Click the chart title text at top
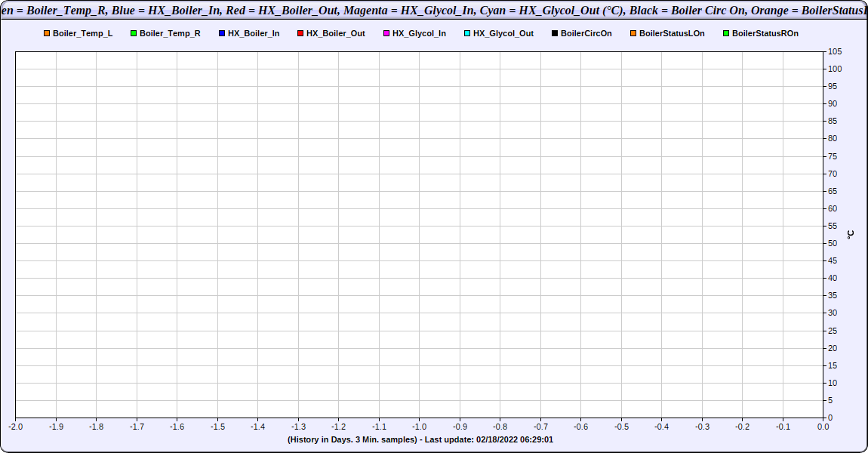The height and width of the screenshot is (453, 868). click(x=434, y=11)
